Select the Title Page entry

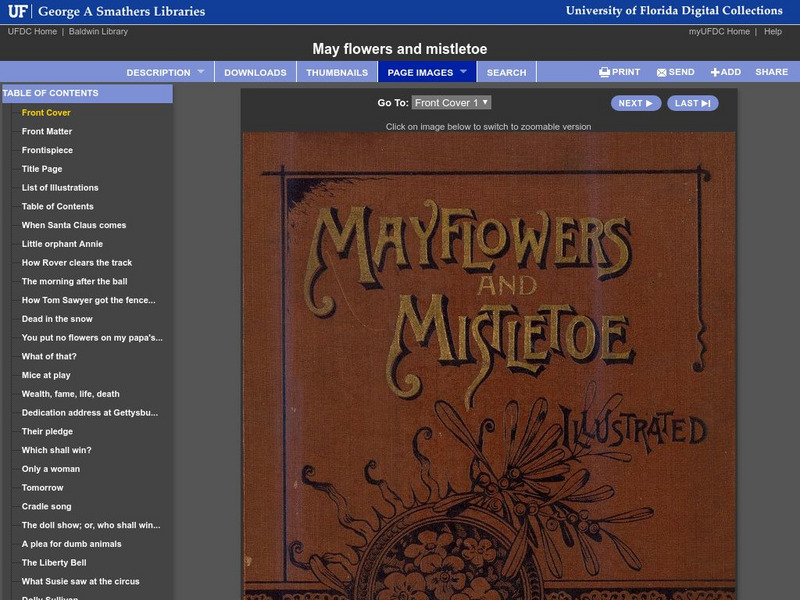pos(43,167)
